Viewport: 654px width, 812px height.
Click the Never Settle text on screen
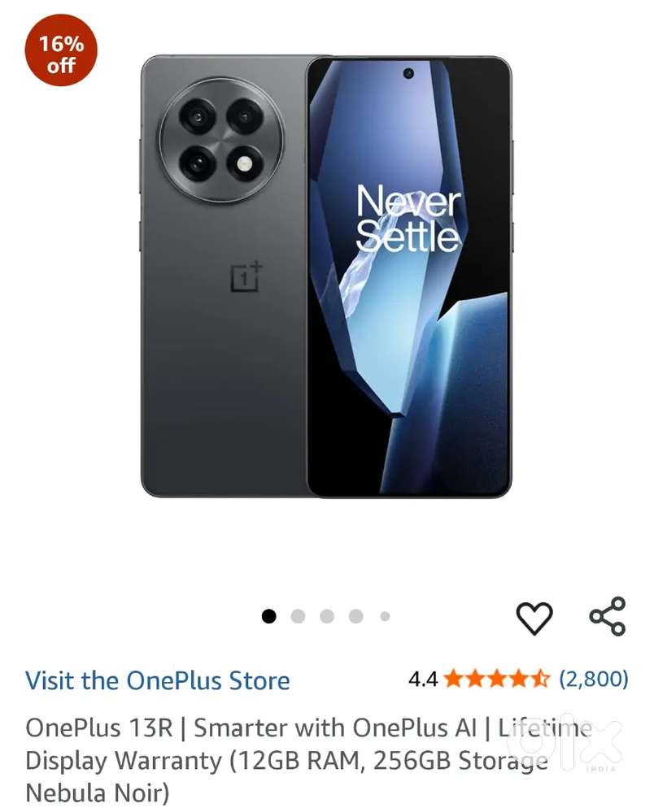coord(408,219)
